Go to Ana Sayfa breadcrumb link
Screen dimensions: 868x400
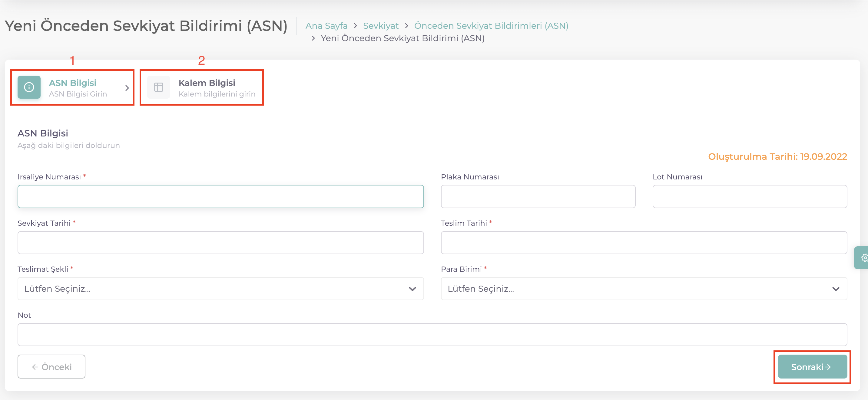tap(326, 26)
